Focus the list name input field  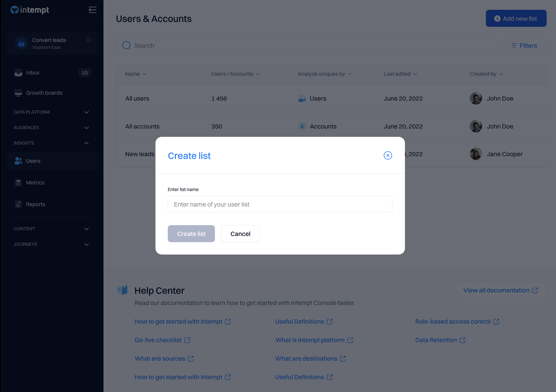tap(280, 204)
